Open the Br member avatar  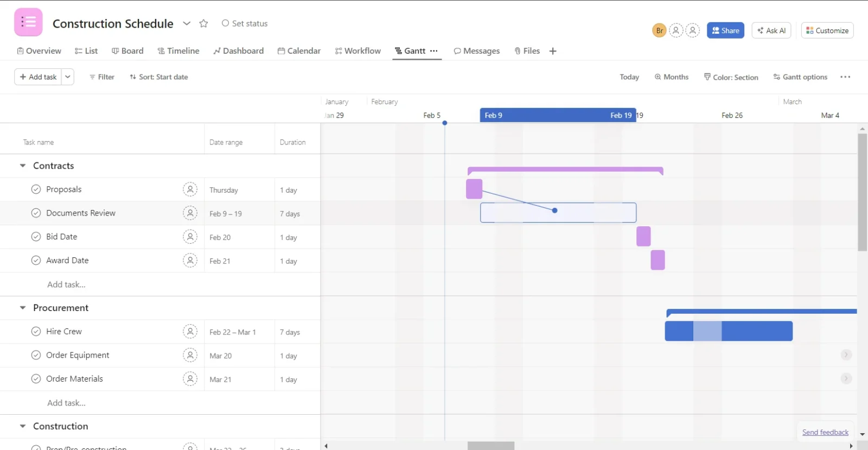[659, 30]
